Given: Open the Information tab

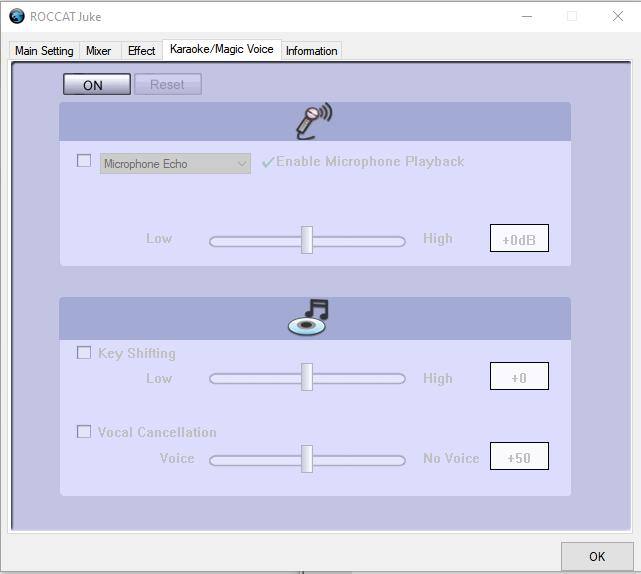Looking at the screenshot, I should click(x=311, y=51).
